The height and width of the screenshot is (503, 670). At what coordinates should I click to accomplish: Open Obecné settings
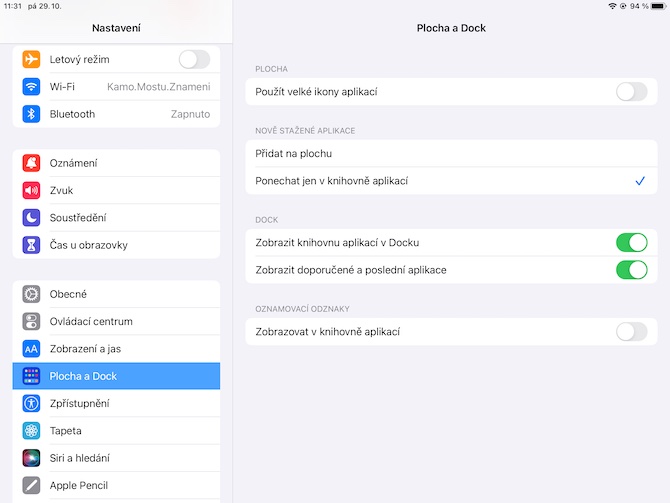(x=116, y=294)
